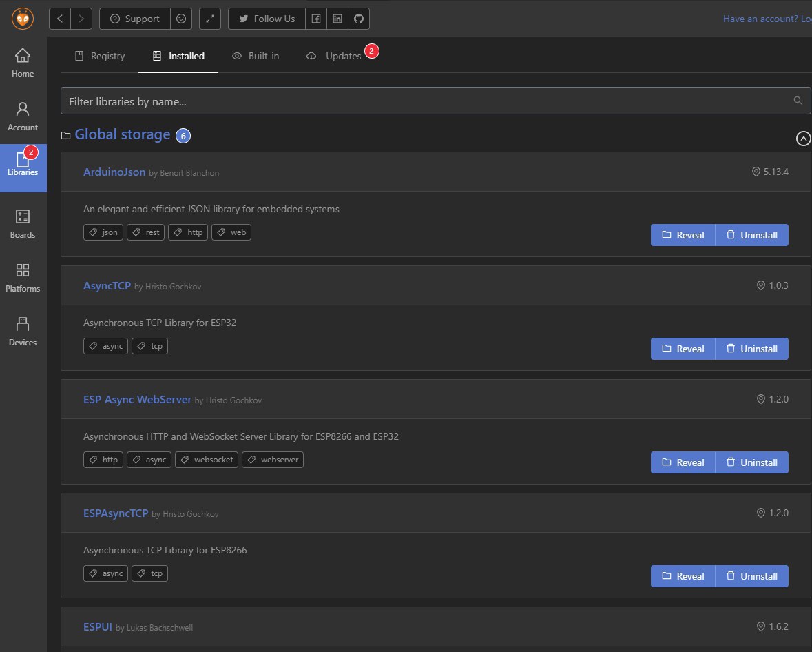Viewport: 812px width, 652px height.
Task: Switch to the Registry tab
Action: click(x=100, y=56)
